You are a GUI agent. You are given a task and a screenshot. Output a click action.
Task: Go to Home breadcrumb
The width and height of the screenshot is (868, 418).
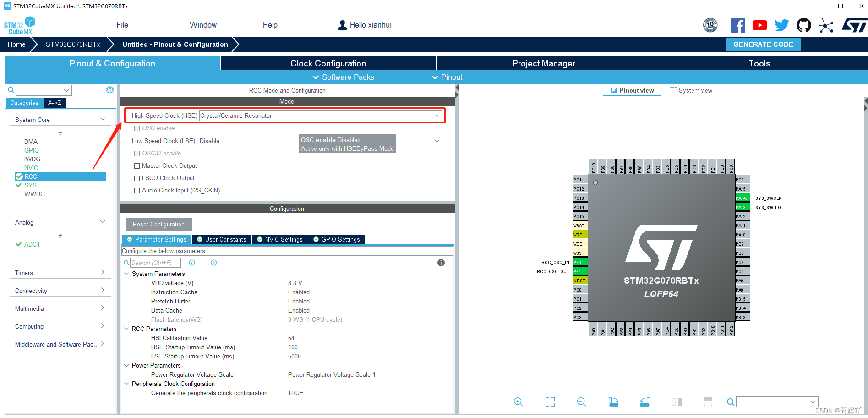click(x=16, y=44)
